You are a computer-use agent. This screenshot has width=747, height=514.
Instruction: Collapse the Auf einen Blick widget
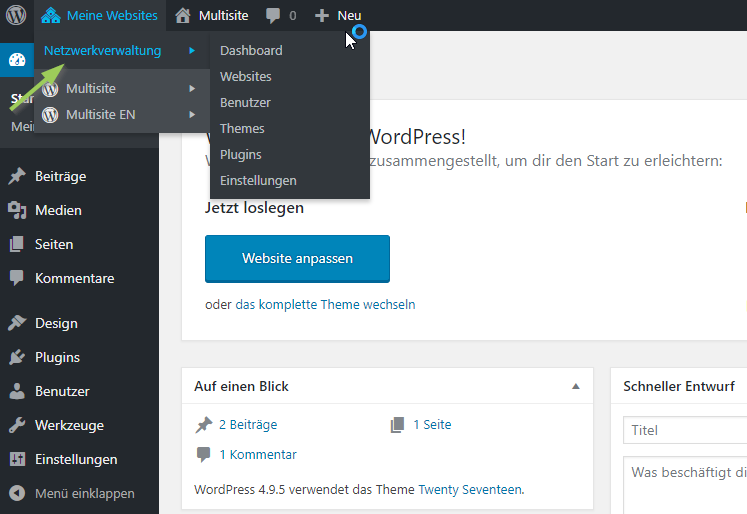[x=575, y=386]
